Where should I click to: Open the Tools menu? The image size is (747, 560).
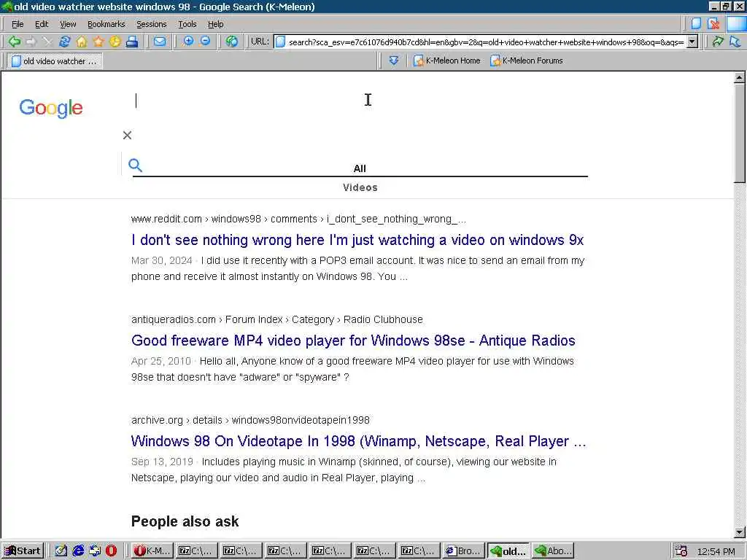[x=187, y=24]
